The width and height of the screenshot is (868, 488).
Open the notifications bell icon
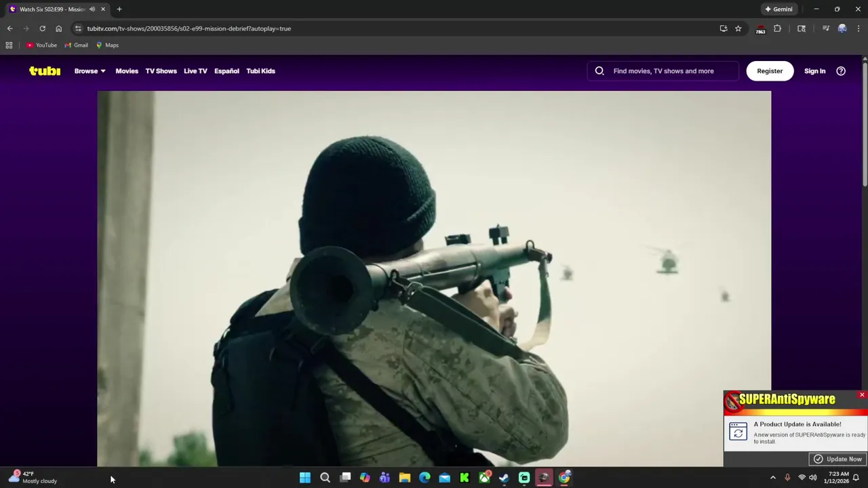click(x=856, y=478)
